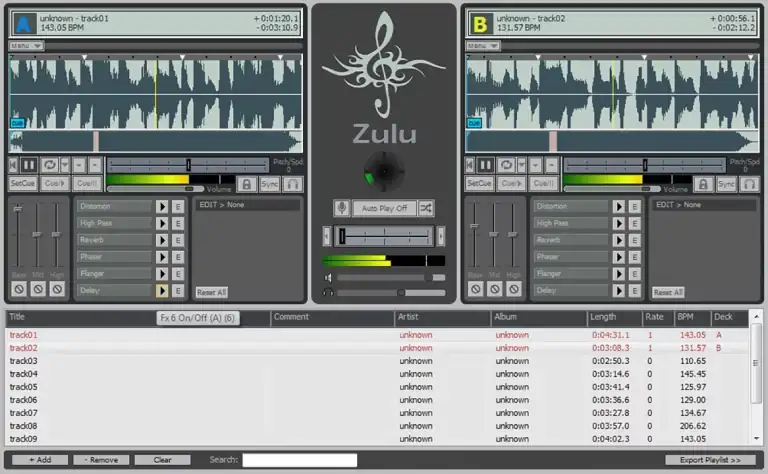Viewport: 768px width, 474px height.
Task: Open loop options dropdown on Deck B
Action: [x=521, y=165]
